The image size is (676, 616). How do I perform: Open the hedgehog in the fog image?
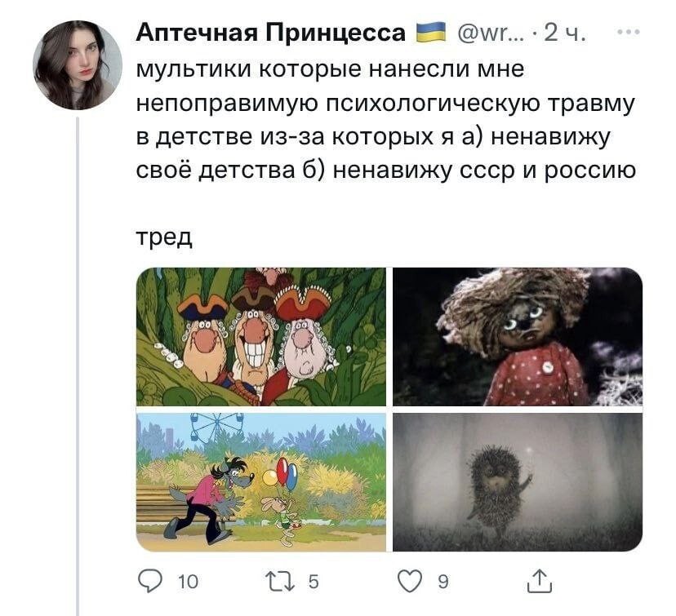(x=518, y=482)
